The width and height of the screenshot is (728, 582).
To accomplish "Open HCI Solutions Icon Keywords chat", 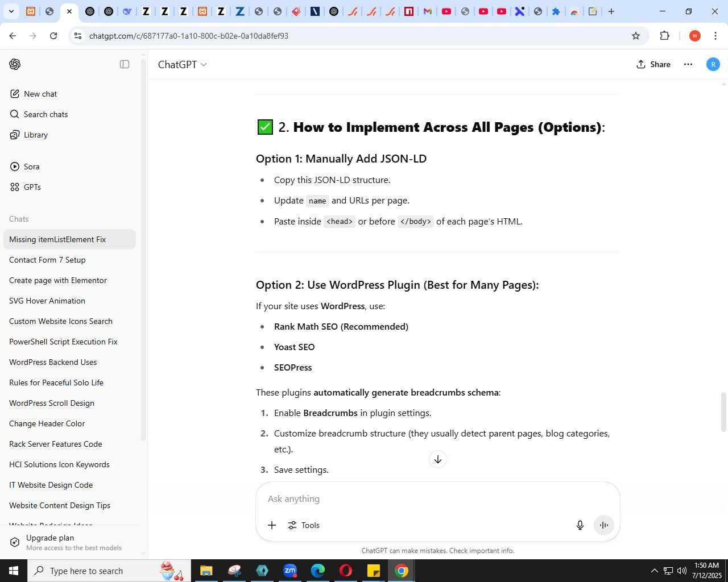I will 69,464.
